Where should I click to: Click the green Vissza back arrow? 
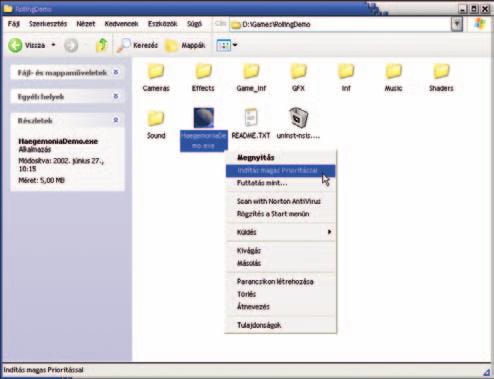click(15, 45)
